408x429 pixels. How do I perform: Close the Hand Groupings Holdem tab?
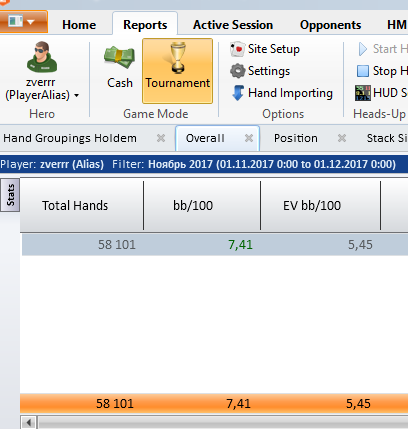[x=161, y=138]
